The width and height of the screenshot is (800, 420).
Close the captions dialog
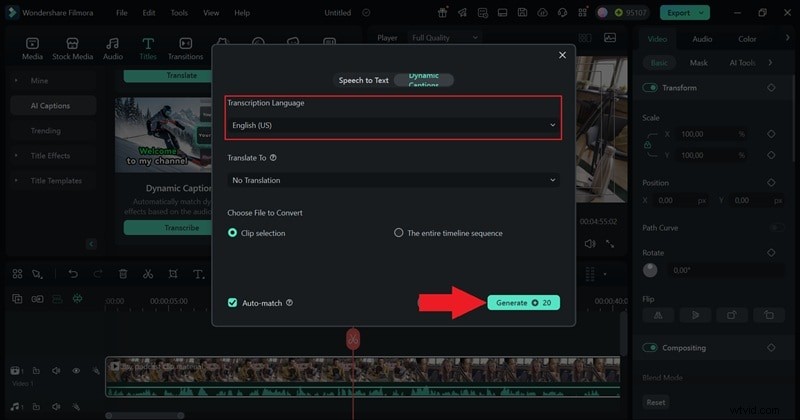(562, 55)
